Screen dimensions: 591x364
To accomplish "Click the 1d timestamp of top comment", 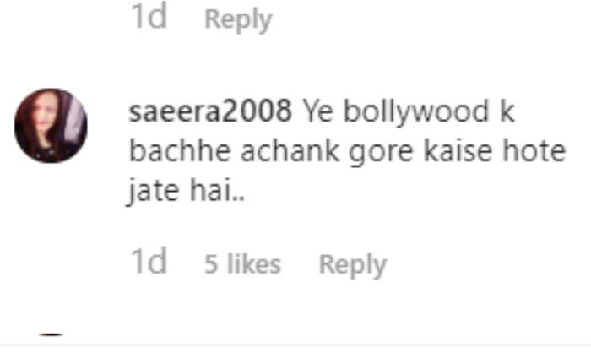I will pos(149,17).
